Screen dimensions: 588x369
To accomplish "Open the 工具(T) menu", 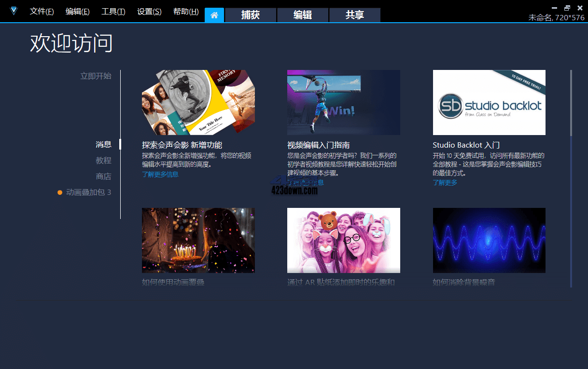I will 113,11.
